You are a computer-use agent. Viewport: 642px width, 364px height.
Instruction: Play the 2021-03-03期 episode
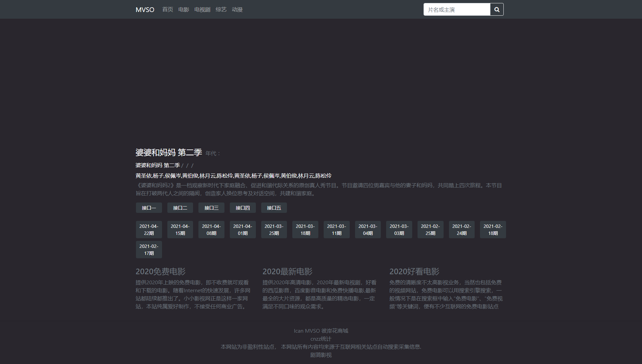pyautogui.click(x=399, y=230)
